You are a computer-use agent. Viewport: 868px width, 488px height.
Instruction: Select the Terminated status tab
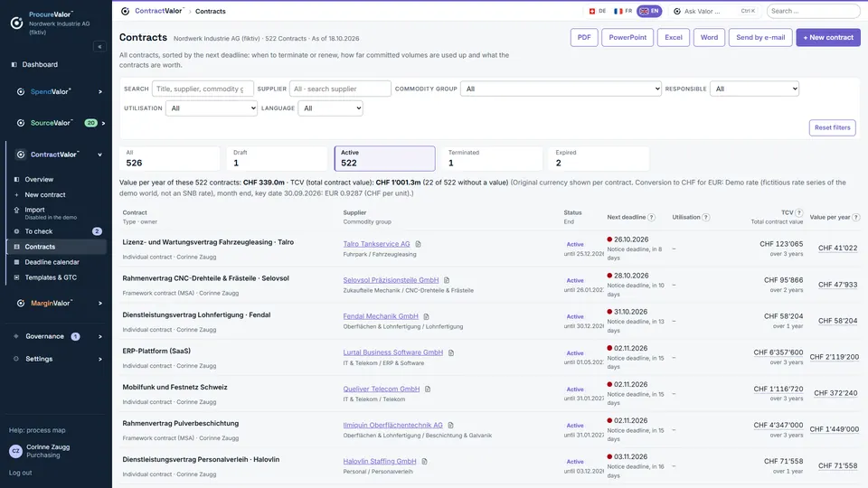pos(492,158)
